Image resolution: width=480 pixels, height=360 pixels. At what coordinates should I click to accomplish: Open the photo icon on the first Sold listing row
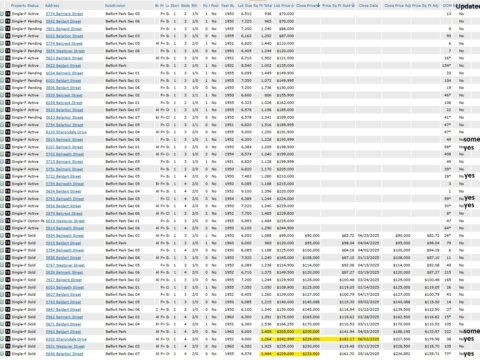tap(8, 235)
